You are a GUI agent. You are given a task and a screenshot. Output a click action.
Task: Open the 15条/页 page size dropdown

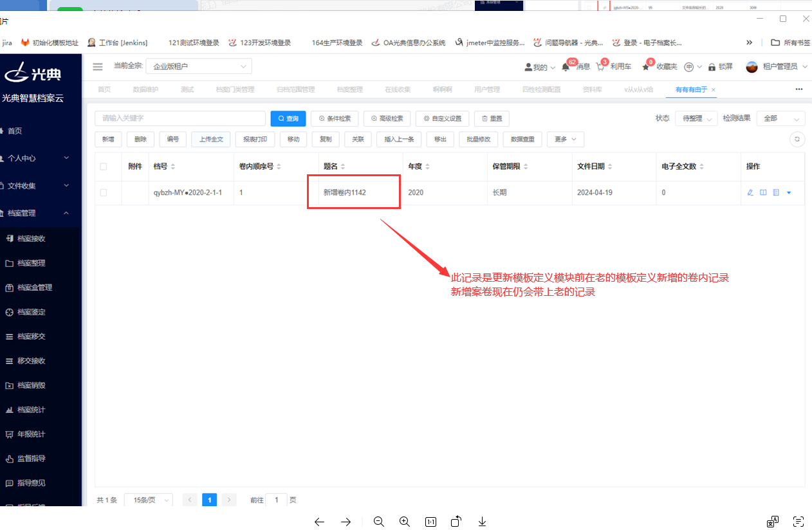click(148, 500)
